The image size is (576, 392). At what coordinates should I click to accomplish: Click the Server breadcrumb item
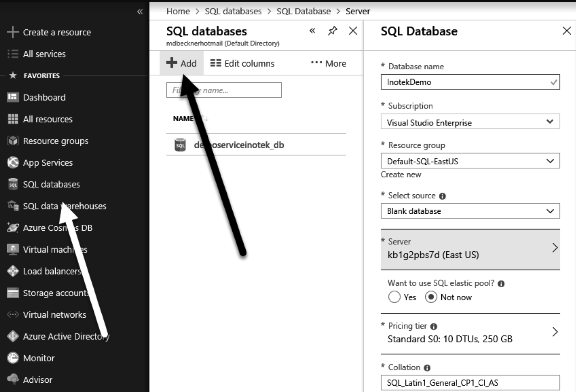(358, 11)
